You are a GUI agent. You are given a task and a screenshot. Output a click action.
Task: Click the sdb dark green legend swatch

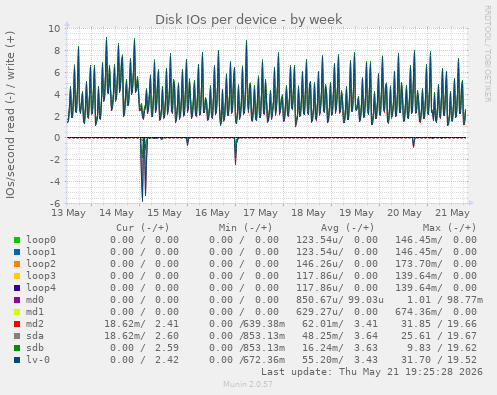[x=17, y=348]
